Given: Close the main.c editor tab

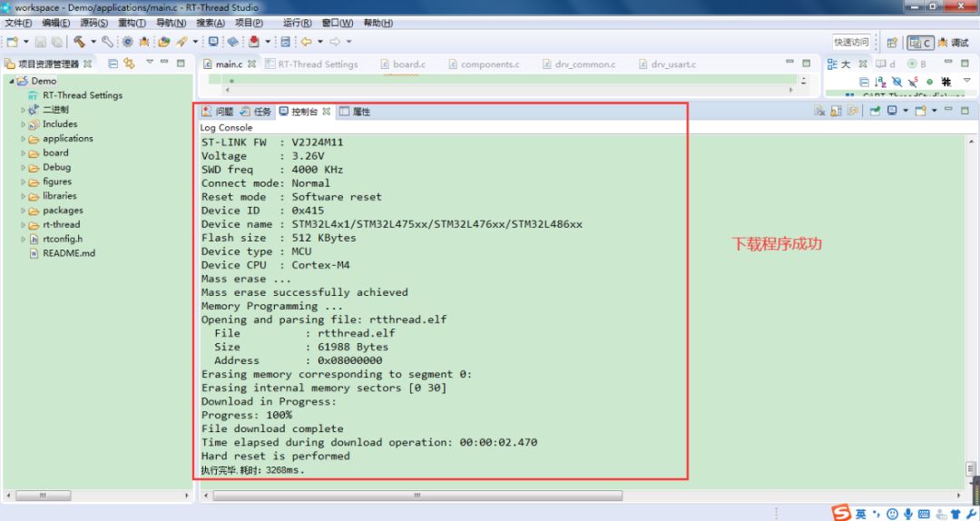Looking at the screenshot, I should 251,64.
